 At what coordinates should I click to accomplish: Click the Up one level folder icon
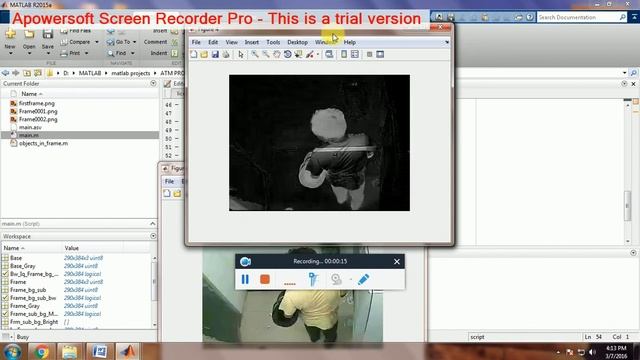pos(27,73)
